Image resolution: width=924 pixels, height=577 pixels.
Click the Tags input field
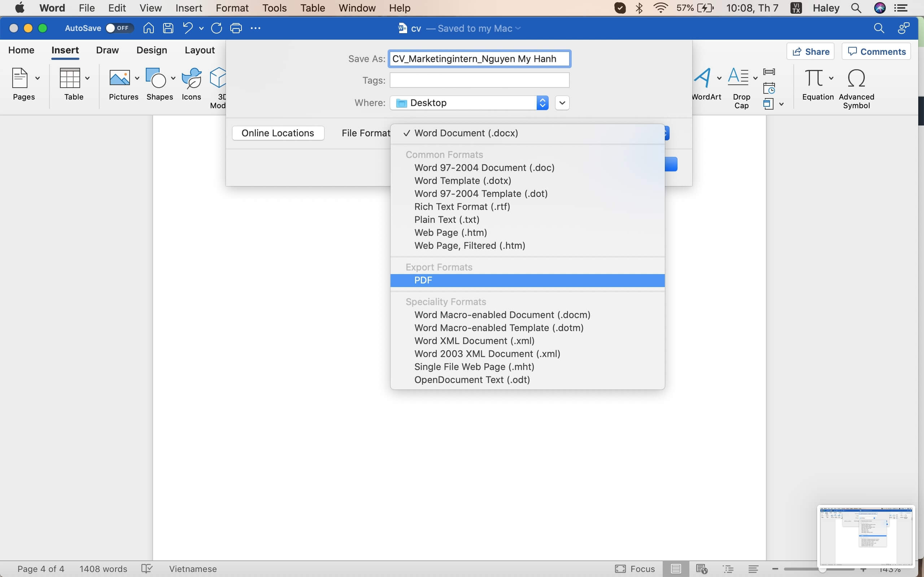[x=479, y=80]
